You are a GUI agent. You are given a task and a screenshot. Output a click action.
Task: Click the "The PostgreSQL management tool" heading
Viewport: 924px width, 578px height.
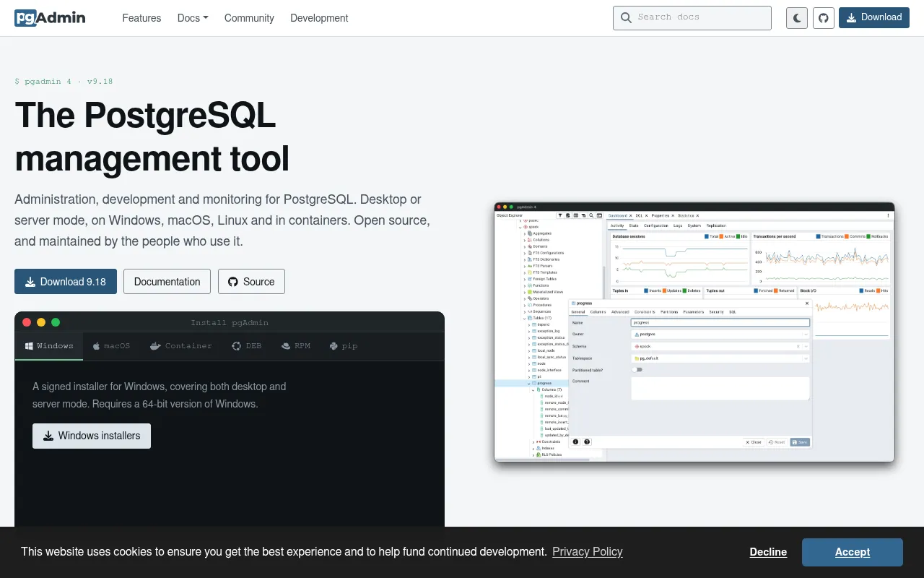click(152, 137)
